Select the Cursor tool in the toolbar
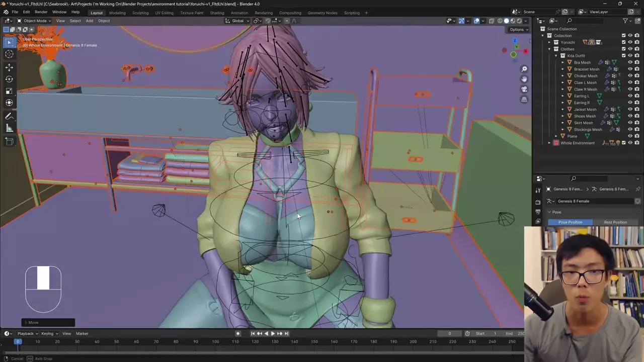This screenshot has height=362, width=644. pyautogui.click(x=9, y=54)
